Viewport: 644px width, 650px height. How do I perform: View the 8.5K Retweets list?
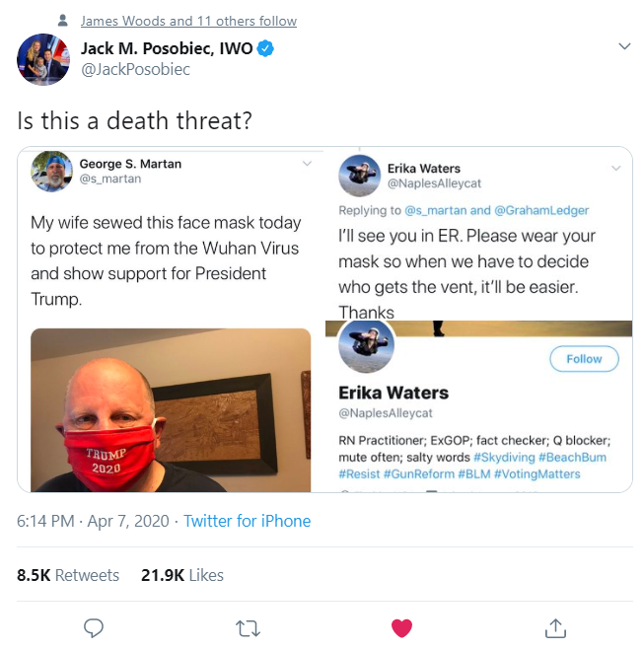[x=68, y=575]
